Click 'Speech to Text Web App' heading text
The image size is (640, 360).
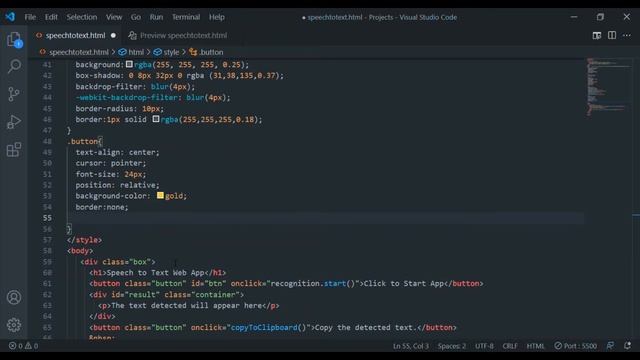tap(156, 273)
